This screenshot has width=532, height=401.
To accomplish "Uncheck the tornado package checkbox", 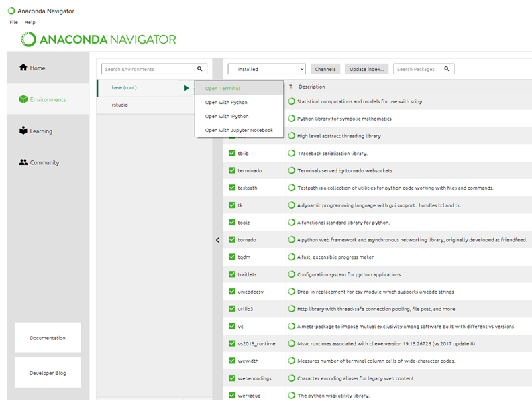I will click(x=232, y=239).
